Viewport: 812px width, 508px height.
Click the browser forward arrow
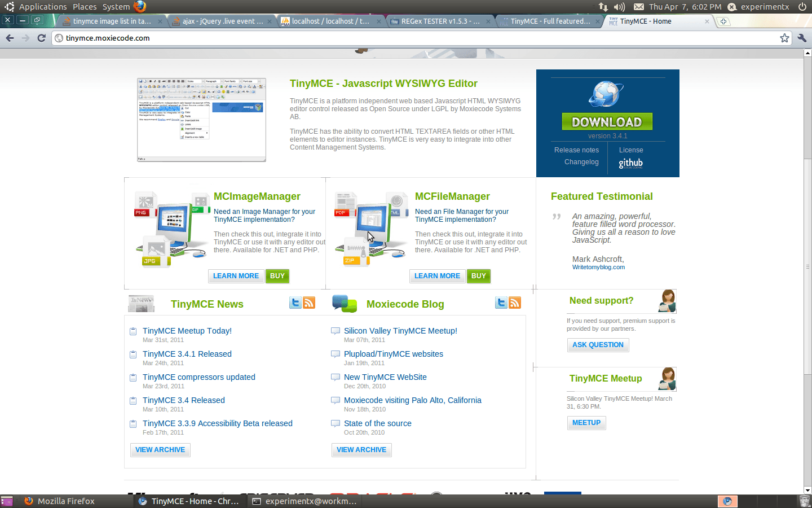pyautogui.click(x=25, y=38)
